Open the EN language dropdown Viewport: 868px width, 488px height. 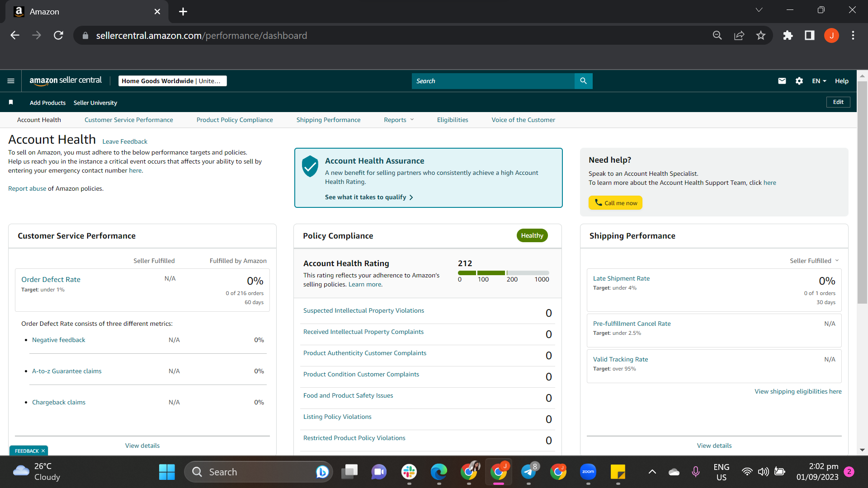click(819, 81)
